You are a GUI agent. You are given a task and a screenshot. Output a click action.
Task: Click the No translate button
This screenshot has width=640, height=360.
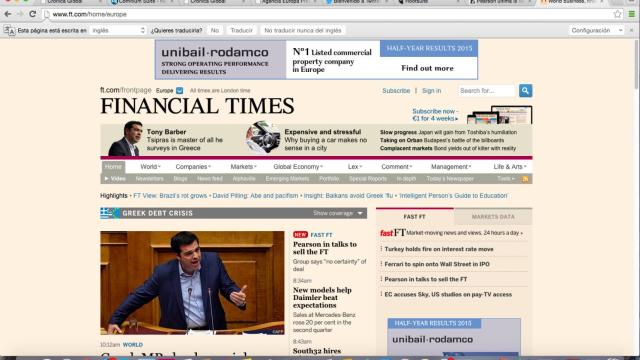[215, 30]
